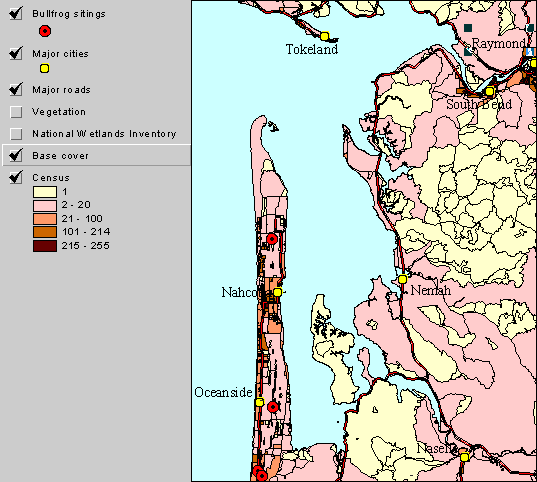Viewport: 537px width, 482px height.
Task: Click the Tokeland map label
Action: point(312,49)
